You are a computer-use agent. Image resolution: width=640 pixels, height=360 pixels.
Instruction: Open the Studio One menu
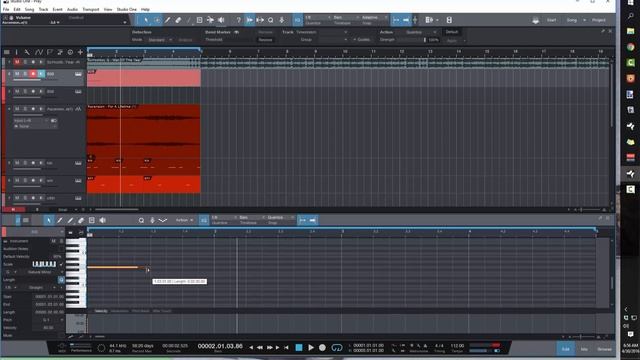click(127, 9)
